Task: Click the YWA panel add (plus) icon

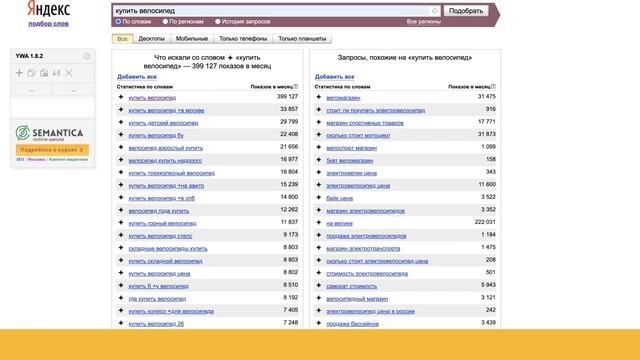Action: 19,73
